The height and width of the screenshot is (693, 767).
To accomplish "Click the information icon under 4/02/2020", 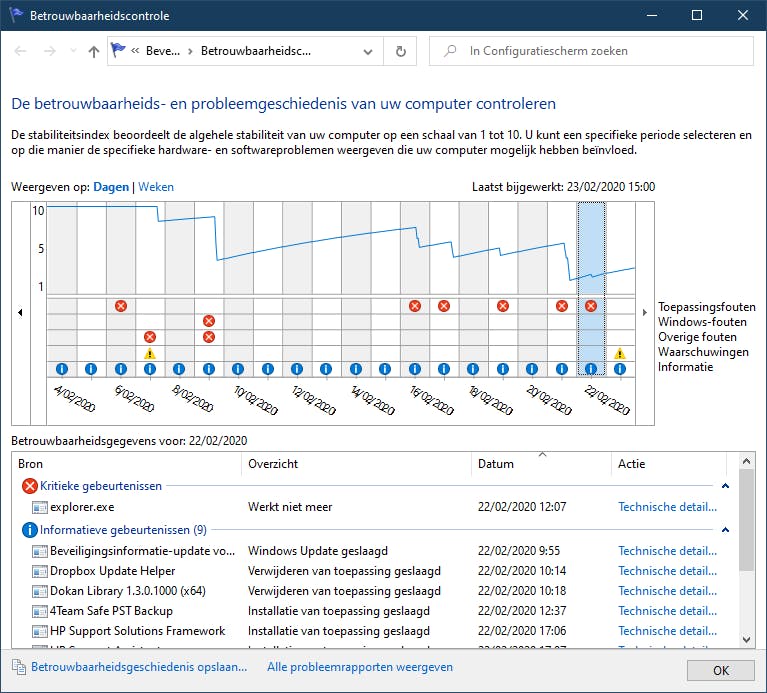I will 62,369.
